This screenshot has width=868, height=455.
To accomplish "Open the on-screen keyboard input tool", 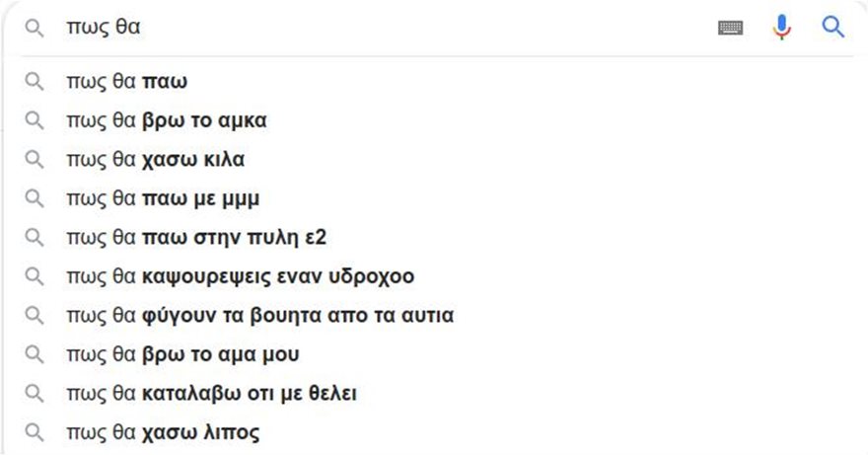I will pos(730,29).
